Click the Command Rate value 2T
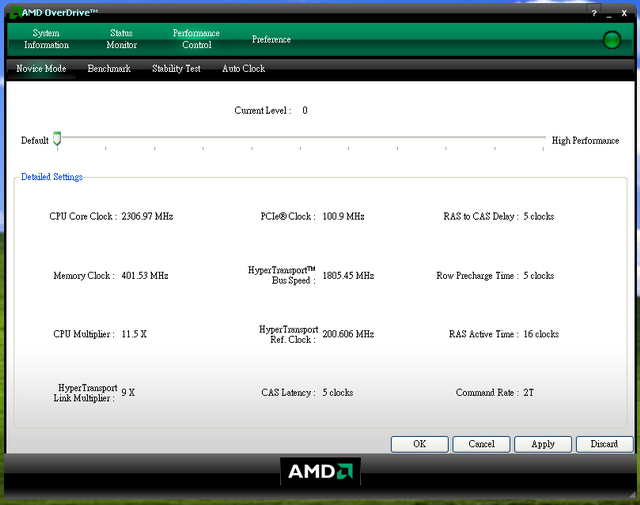This screenshot has width=640, height=505. tap(529, 392)
